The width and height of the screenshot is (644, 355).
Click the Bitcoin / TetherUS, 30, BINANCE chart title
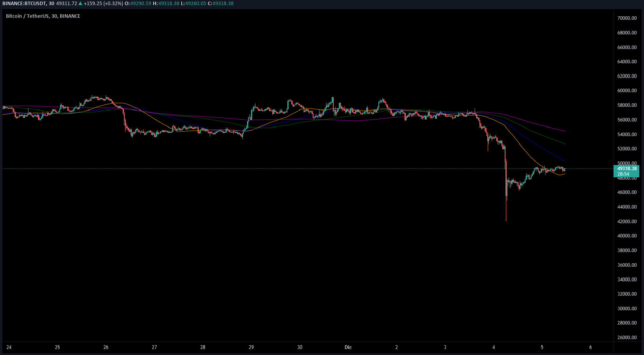pyautogui.click(x=43, y=16)
